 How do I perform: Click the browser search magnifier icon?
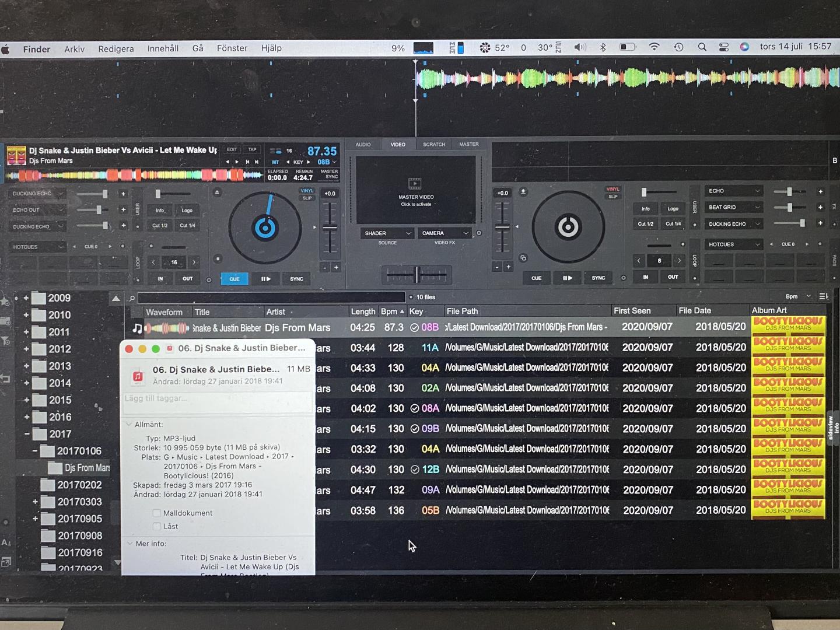tap(132, 298)
